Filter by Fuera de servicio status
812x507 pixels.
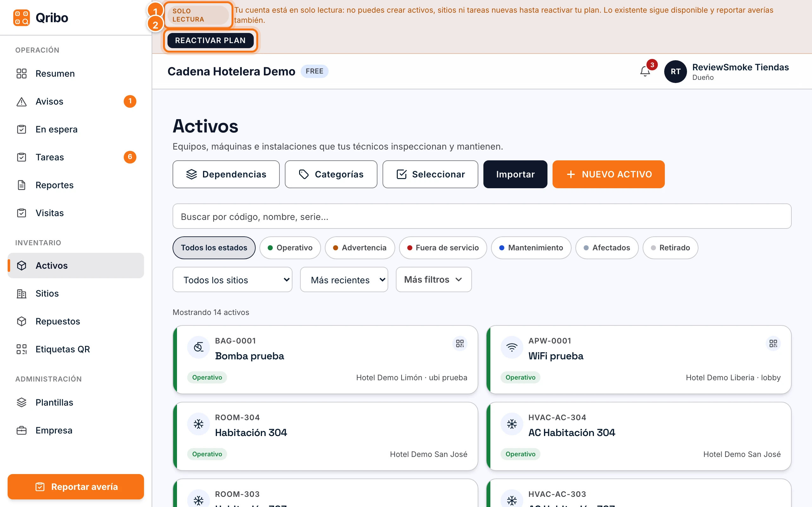pyautogui.click(x=443, y=248)
